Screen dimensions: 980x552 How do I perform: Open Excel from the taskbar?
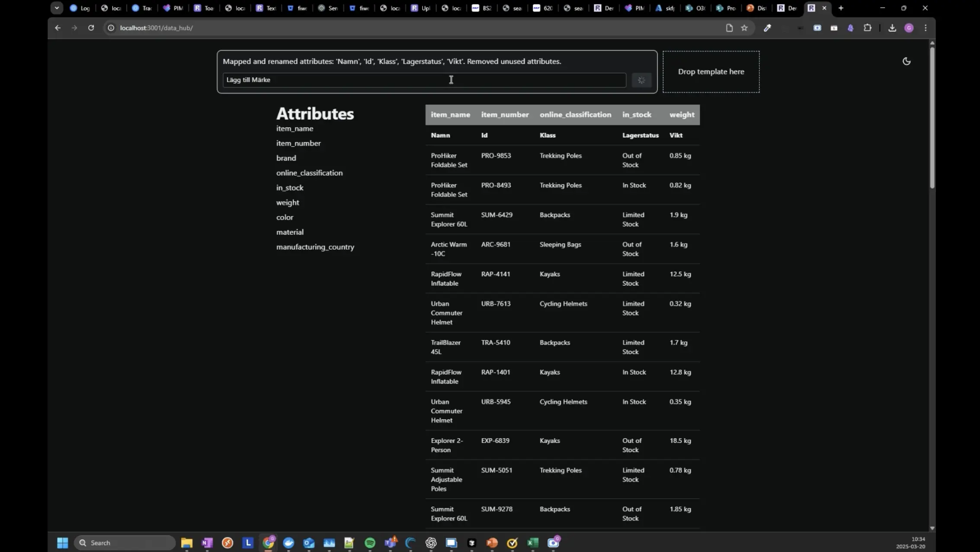532,542
